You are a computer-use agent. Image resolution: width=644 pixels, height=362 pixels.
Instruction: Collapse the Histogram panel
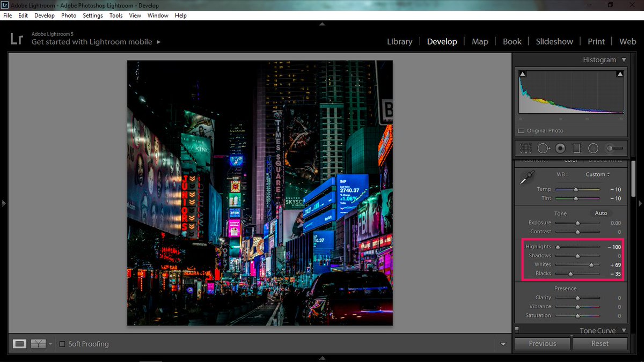coord(624,60)
